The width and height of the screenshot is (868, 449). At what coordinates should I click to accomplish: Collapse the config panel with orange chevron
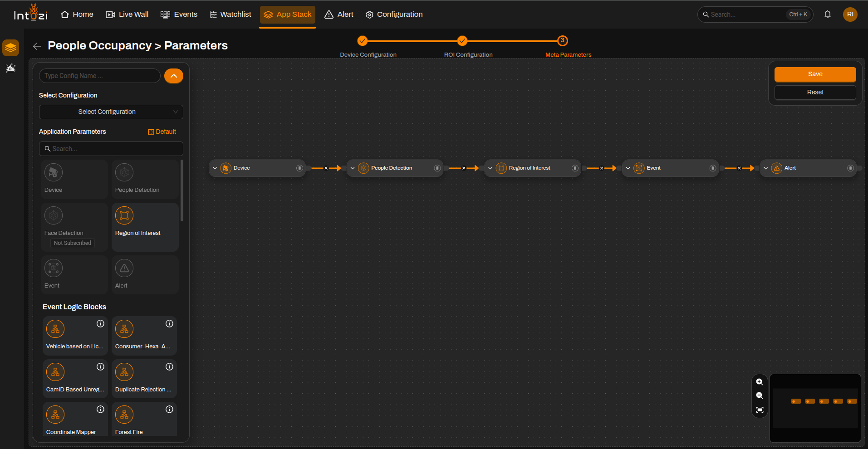click(174, 76)
